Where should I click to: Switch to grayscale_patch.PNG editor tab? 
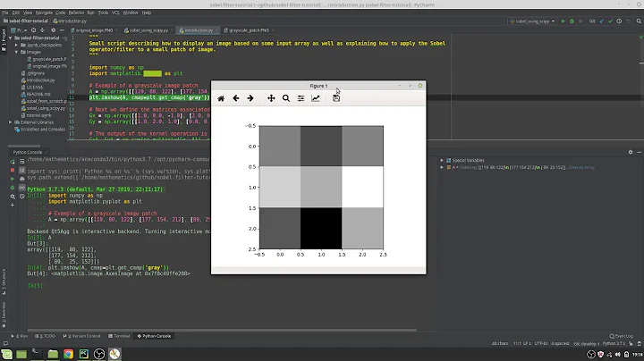click(x=249, y=30)
